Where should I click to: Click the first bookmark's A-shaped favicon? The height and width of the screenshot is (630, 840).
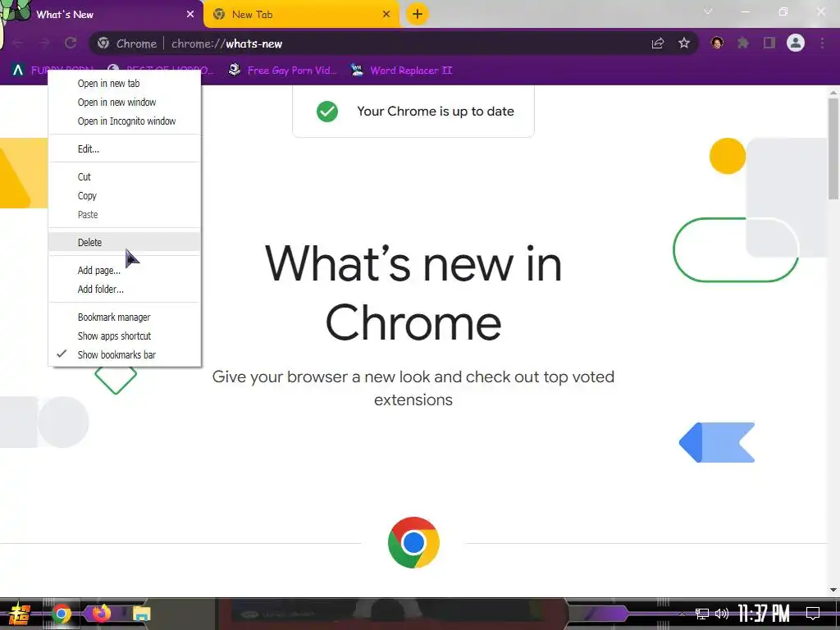[18, 71]
